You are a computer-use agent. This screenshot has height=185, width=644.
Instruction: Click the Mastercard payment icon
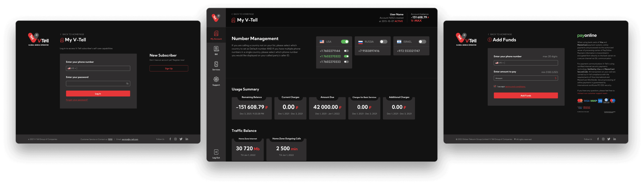tap(580, 101)
